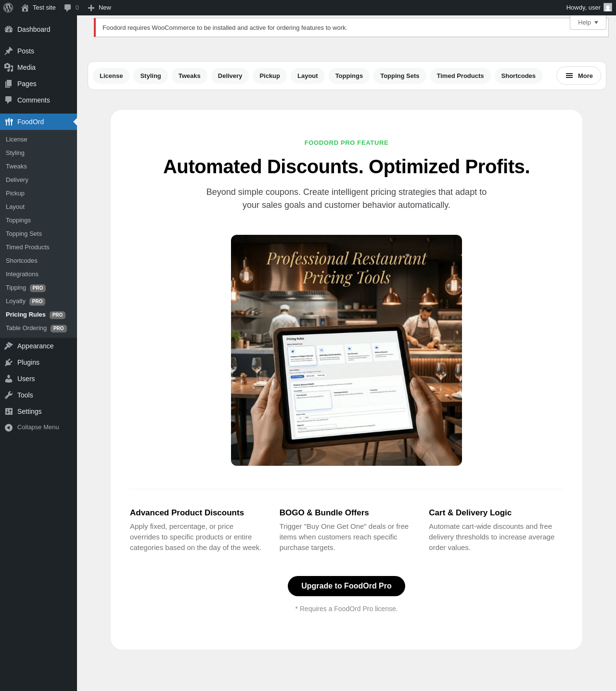
Task: Click the 'BOGO & Bundle Offers' heading
Action: point(324,513)
